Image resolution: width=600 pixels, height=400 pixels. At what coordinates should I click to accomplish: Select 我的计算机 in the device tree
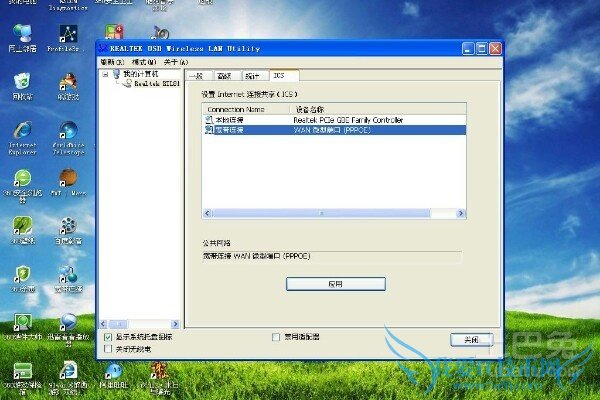click(x=140, y=74)
